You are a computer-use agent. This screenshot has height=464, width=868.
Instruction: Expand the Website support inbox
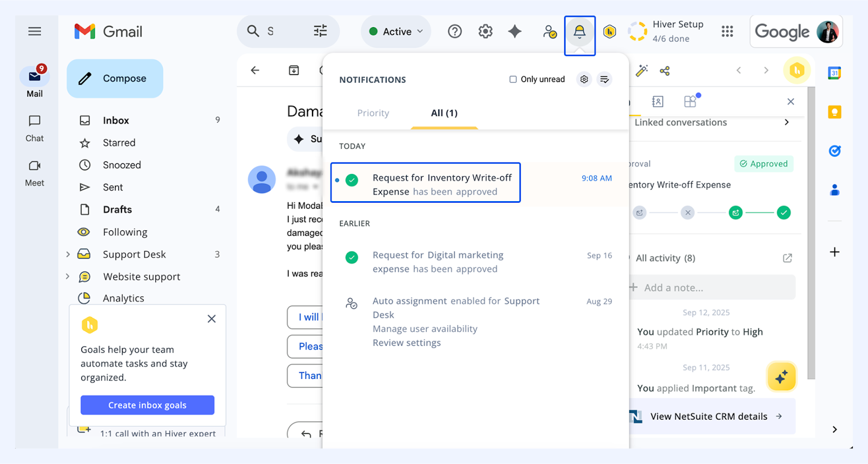[68, 276]
